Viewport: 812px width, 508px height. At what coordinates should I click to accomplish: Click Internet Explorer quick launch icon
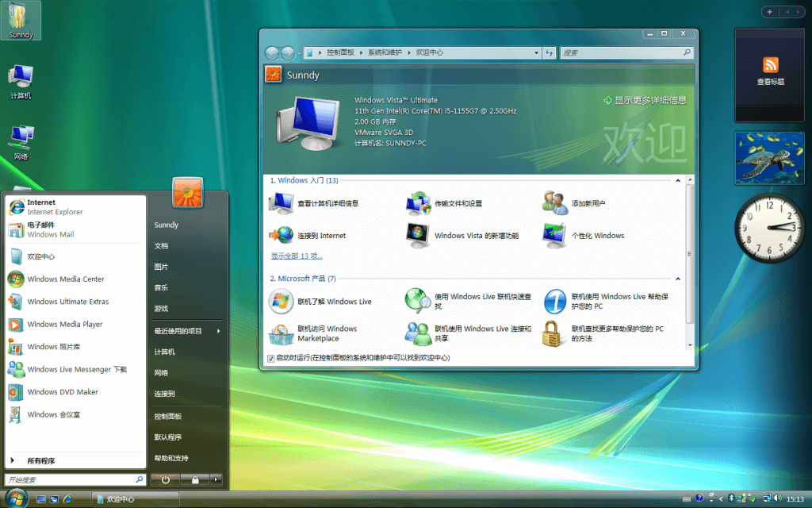coord(67,499)
